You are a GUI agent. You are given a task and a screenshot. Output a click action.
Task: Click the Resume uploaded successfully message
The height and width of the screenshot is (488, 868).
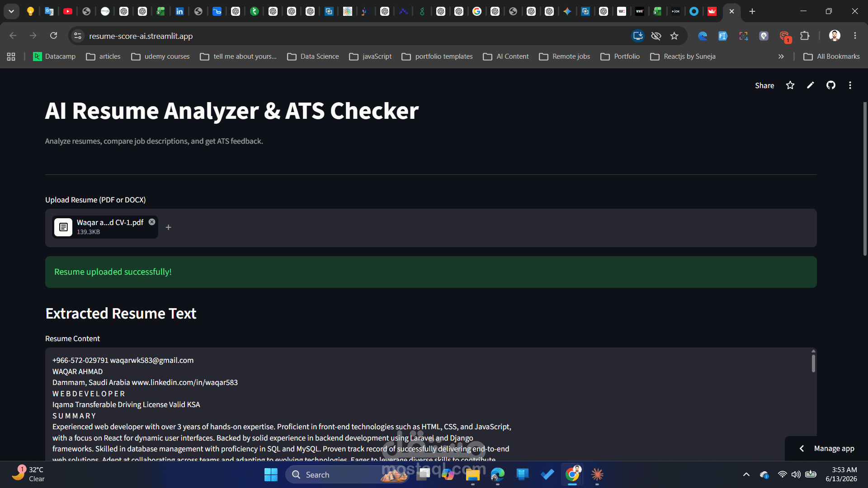[x=431, y=272]
